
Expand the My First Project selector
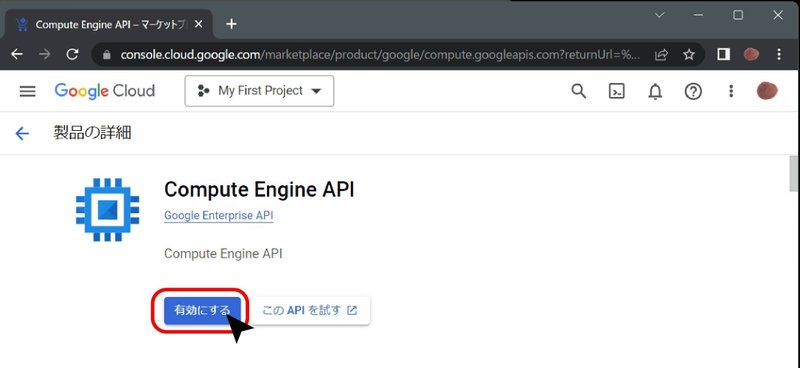(x=259, y=91)
